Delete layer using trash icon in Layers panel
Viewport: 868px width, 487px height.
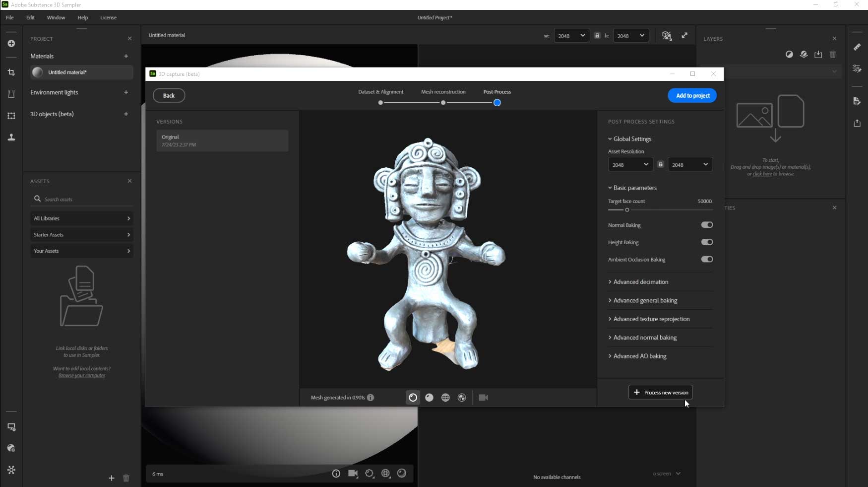click(x=833, y=54)
